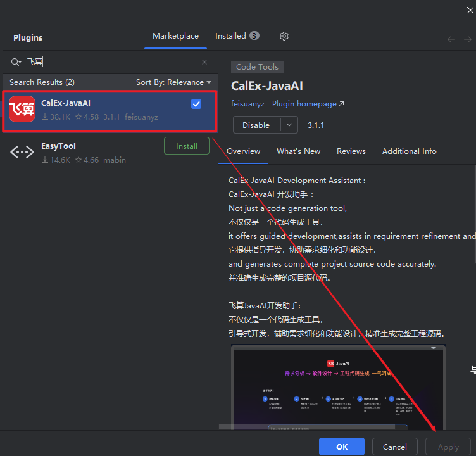The image size is (476, 456).
Task: Disable the CalEx-JavaAI plugin
Action: click(256, 125)
